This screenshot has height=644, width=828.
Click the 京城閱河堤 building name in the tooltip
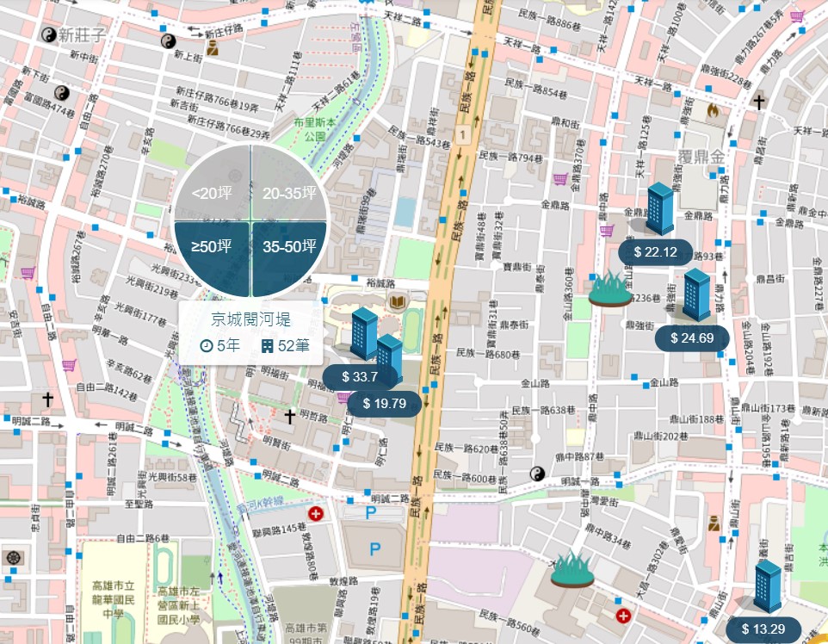pos(250,319)
